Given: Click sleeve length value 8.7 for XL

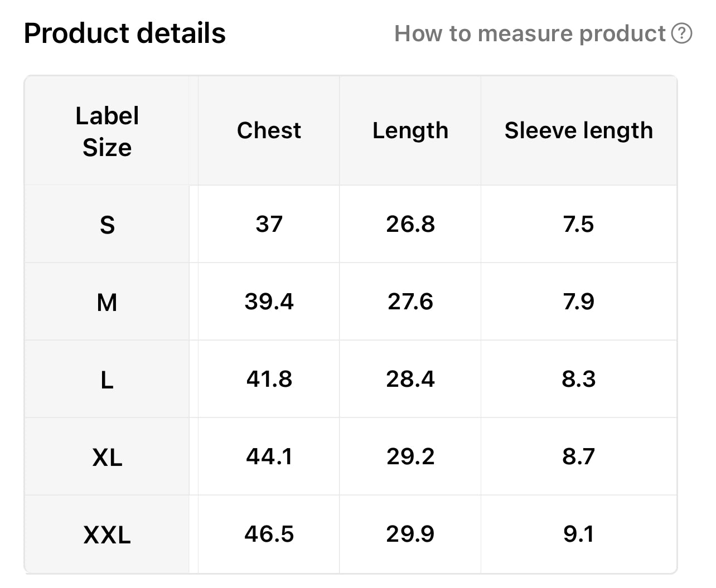Looking at the screenshot, I should point(579,456).
